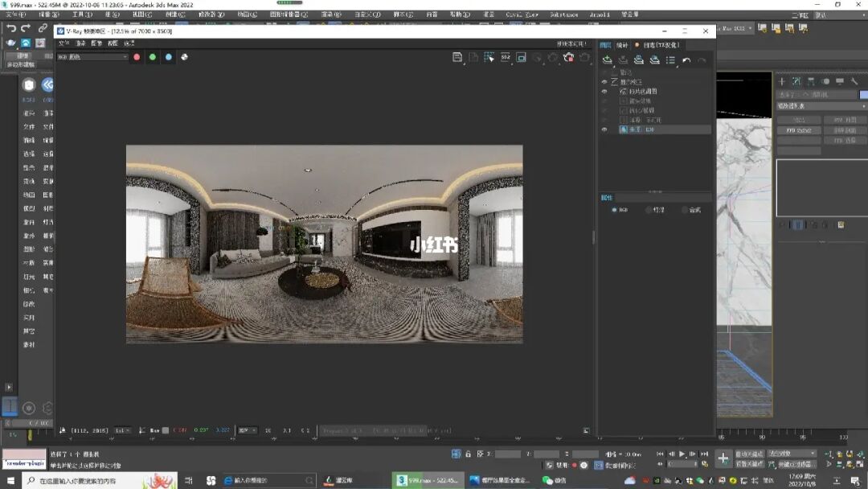Toggle the 50% test resolution icon
Screen dimensions: 868x489
(506, 57)
